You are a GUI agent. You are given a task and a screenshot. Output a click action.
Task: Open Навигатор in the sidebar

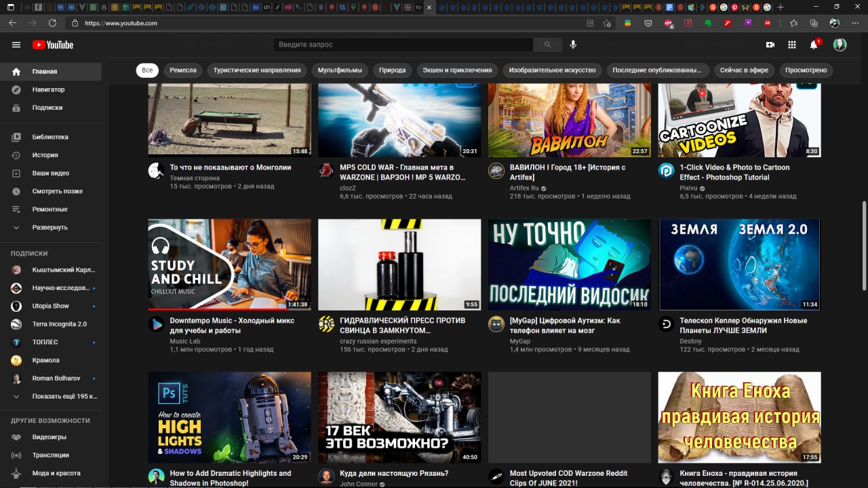(51, 89)
